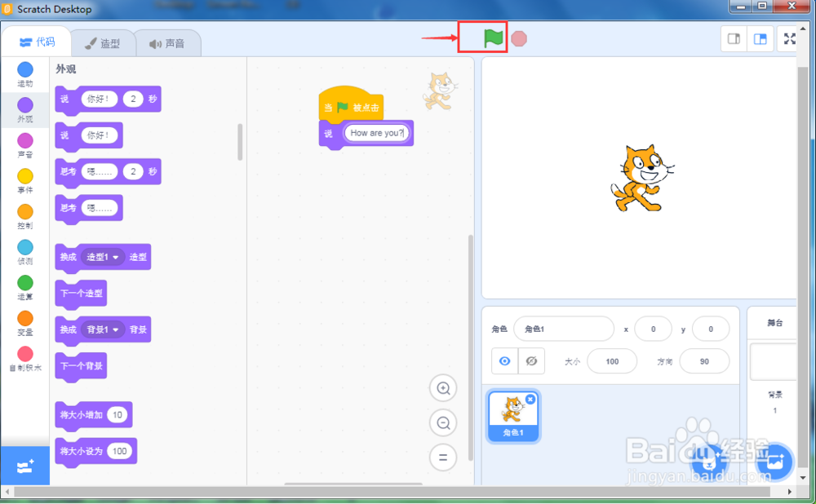Viewport: 816px width, 504px height.
Task: Hide sprite 角色1 with the crossed-eye toggle
Action: pos(531,360)
